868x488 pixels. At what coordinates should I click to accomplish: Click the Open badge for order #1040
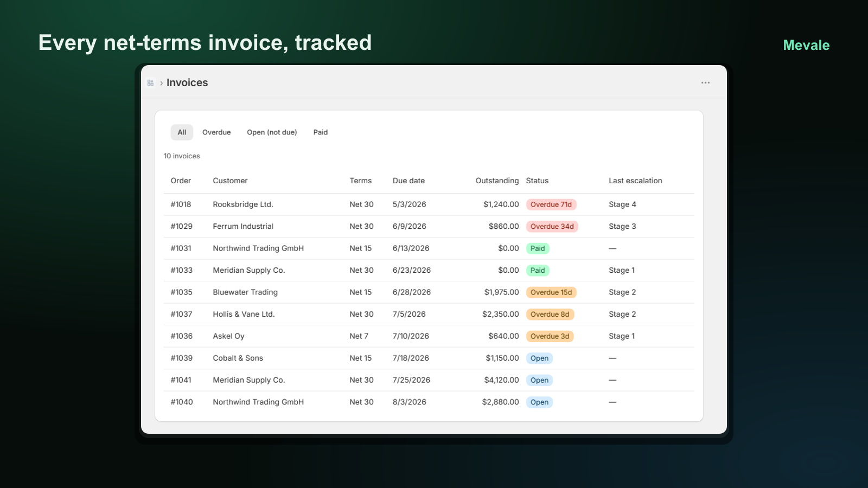tap(539, 402)
